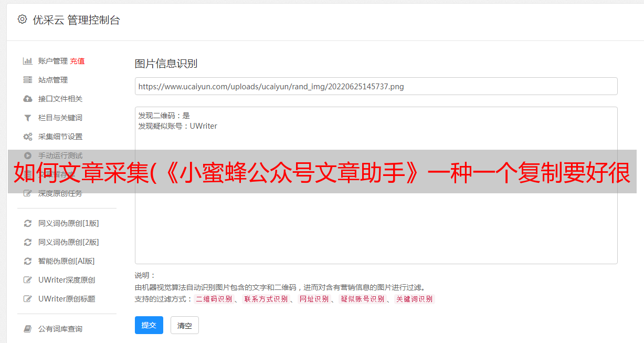This screenshot has height=343, width=644.
Task: Clear the form with 清空 button
Action: (185, 325)
